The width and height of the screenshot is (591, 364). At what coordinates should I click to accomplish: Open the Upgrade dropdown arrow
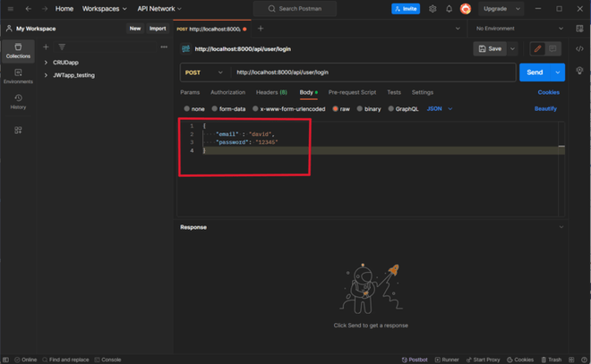[x=518, y=9]
